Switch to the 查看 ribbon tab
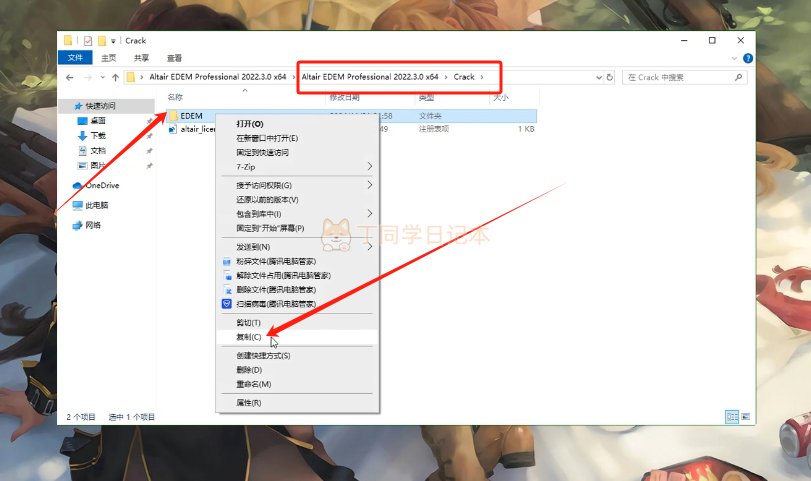 174,58
